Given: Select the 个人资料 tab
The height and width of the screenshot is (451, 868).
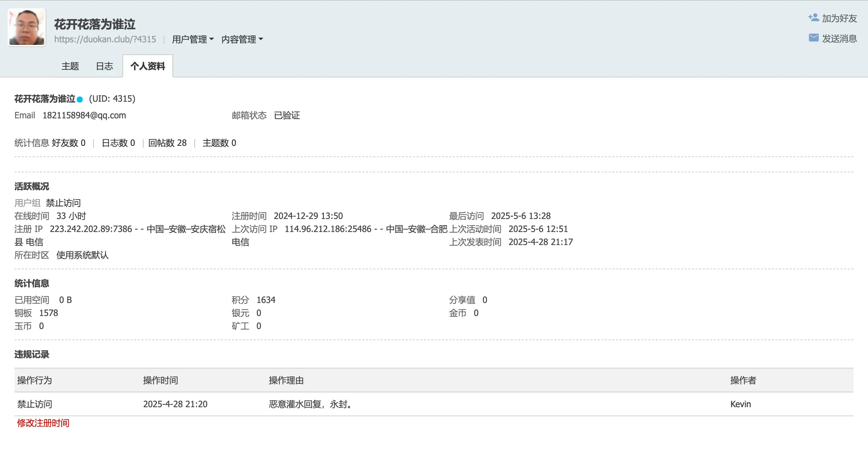Looking at the screenshot, I should pos(147,66).
